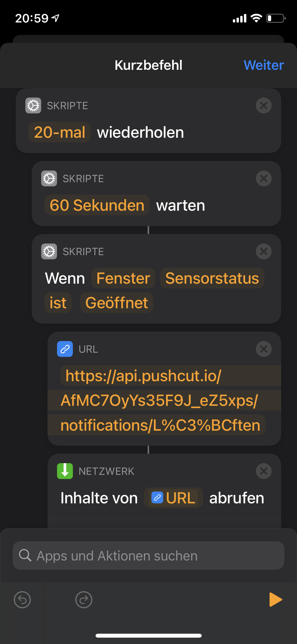Remove the 20-mal wiederholen action

[x=263, y=105]
